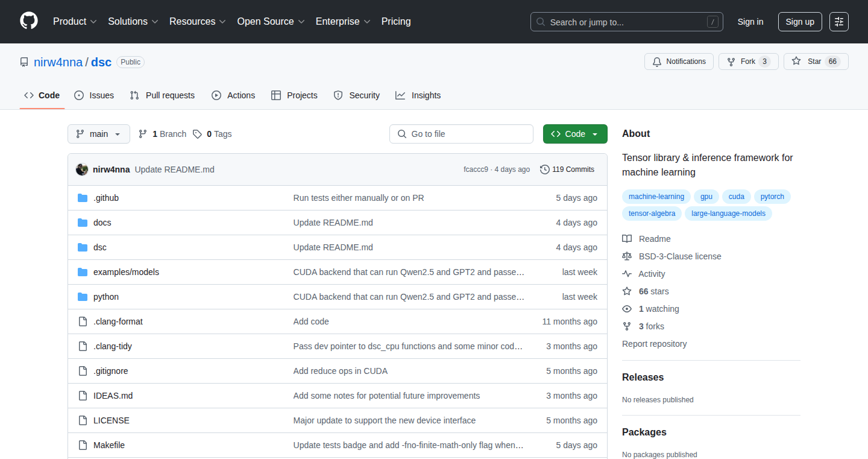This screenshot has height=459, width=868.
Task: Open the Releases heading link
Action: pyautogui.click(x=643, y=377)
